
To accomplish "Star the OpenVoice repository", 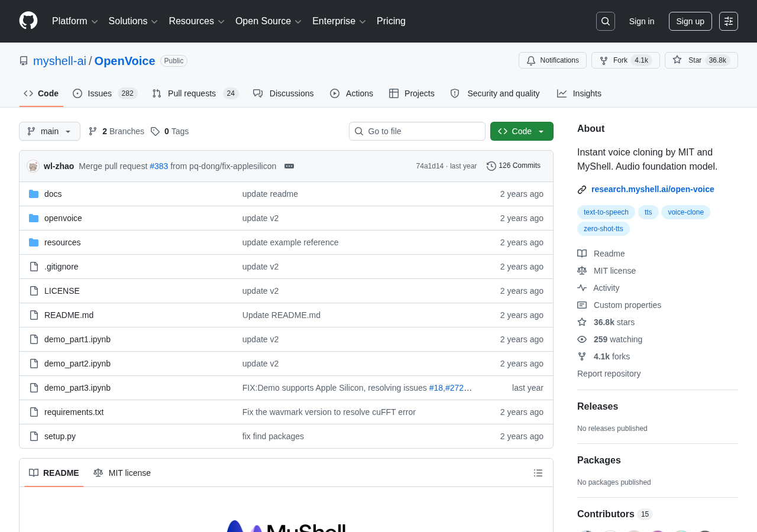I will pyautogui.click(x=701, y=60).
